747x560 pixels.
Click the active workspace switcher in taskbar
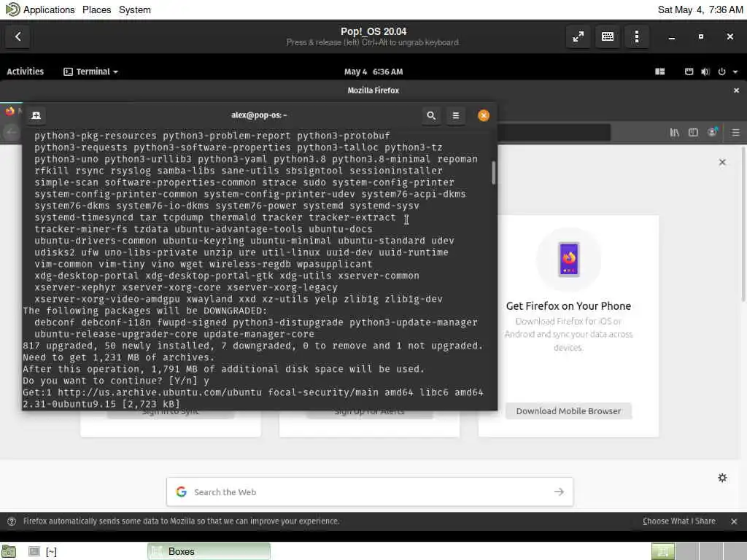[x=662, y=551]
